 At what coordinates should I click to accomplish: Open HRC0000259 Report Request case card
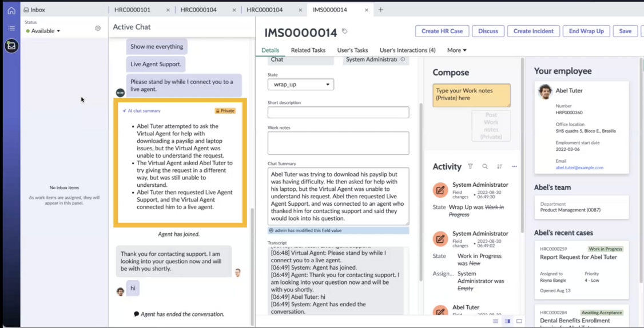[582, 269]
